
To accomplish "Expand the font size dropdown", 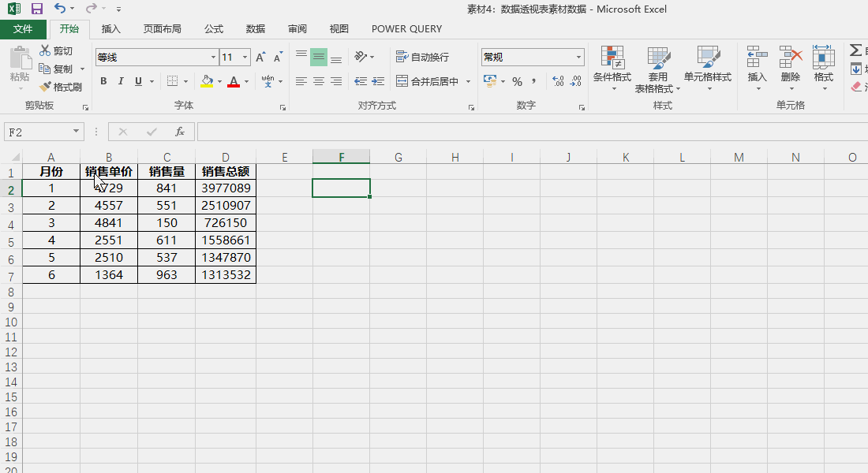I will (x=245, y=57).
